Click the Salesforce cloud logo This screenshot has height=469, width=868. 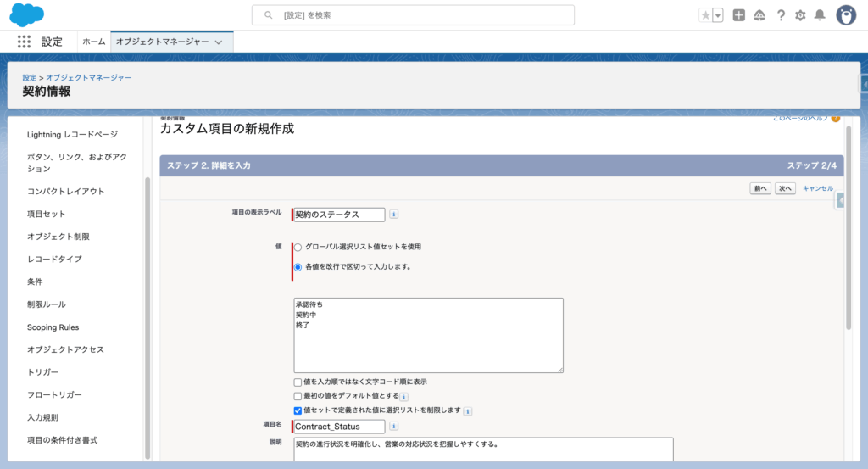pyautogui.click(x=27, y=14)
